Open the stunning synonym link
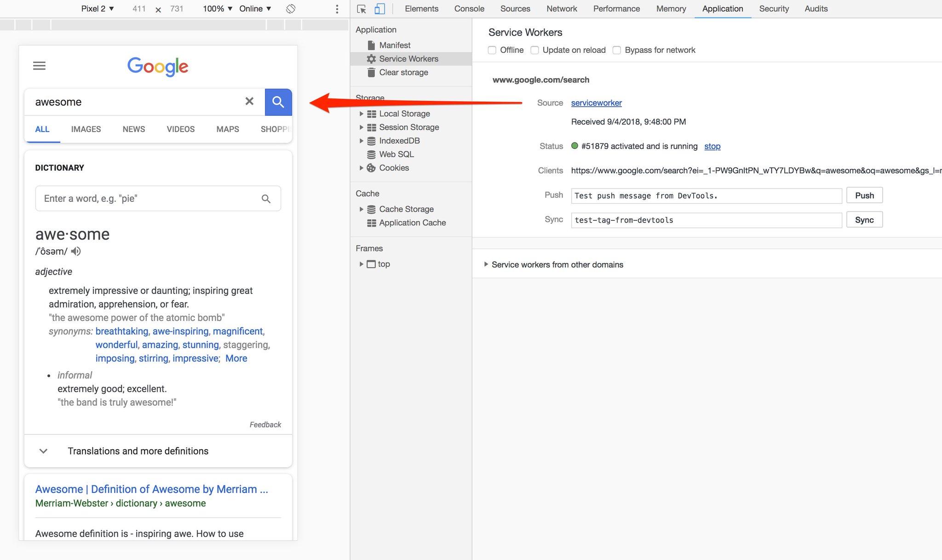 [201, 345]
